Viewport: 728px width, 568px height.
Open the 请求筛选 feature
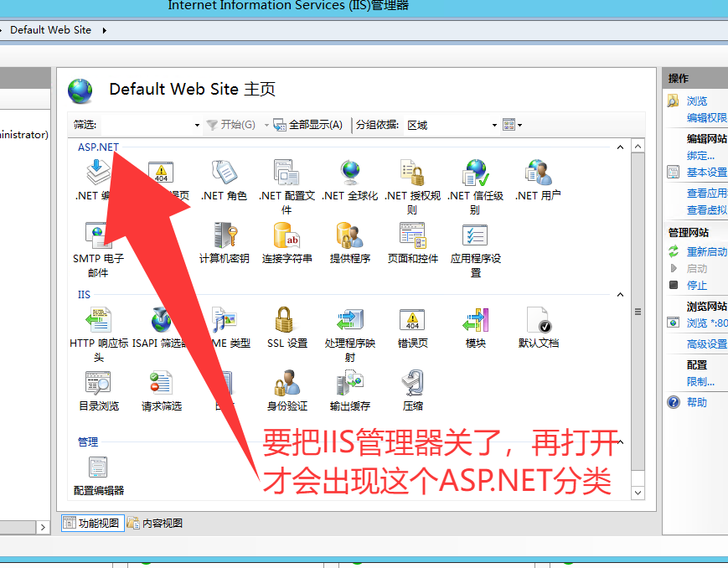coord(162,390)
